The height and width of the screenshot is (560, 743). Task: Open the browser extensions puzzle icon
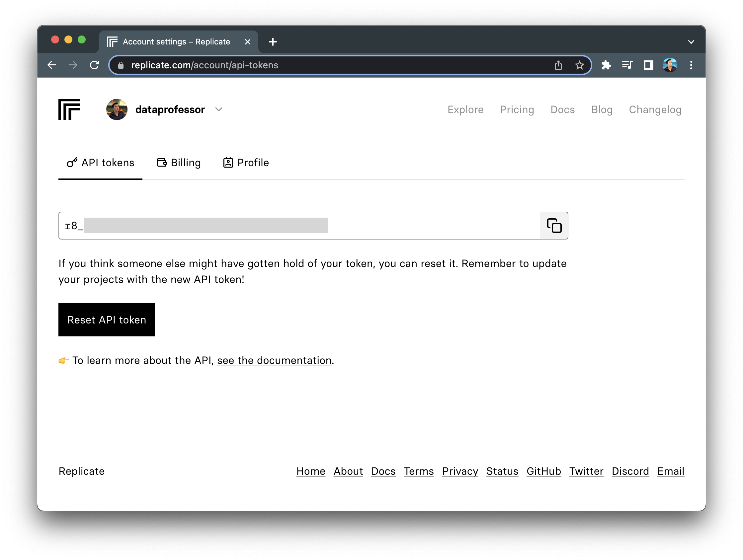(x=606, y=65)
